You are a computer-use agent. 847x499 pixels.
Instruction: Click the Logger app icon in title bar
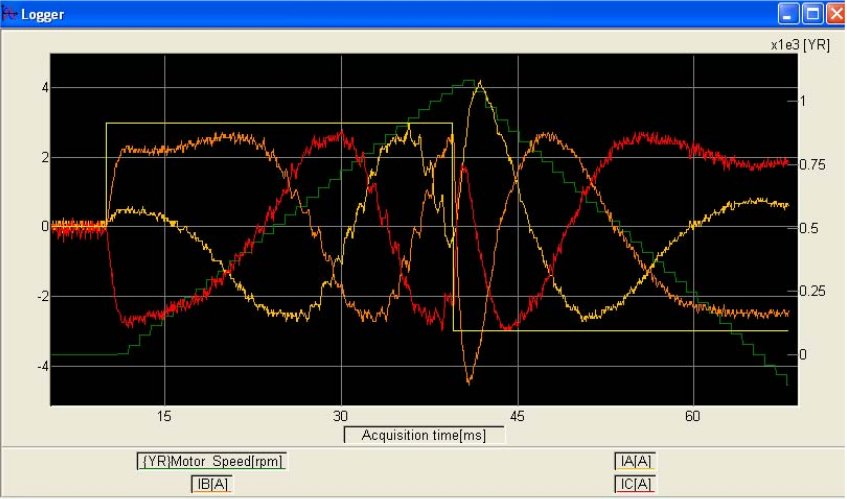9,14
